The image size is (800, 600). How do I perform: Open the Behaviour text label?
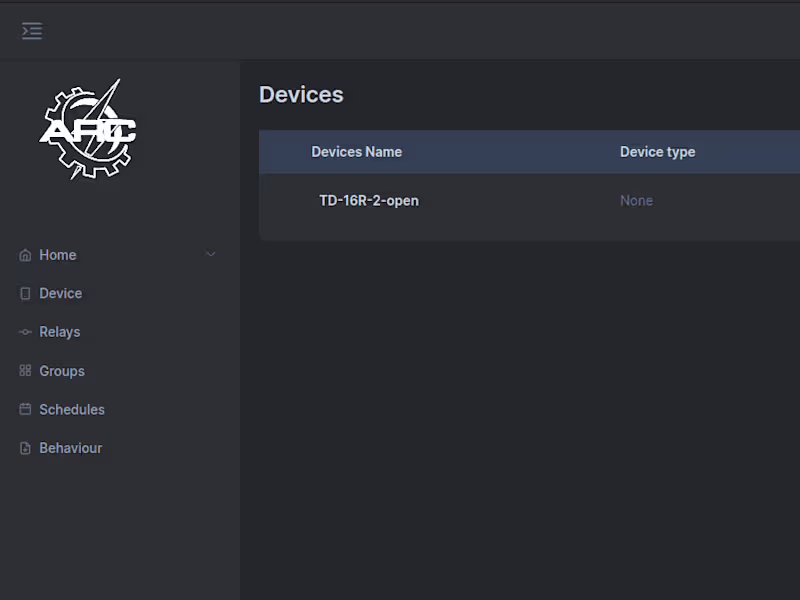[71, 449]
